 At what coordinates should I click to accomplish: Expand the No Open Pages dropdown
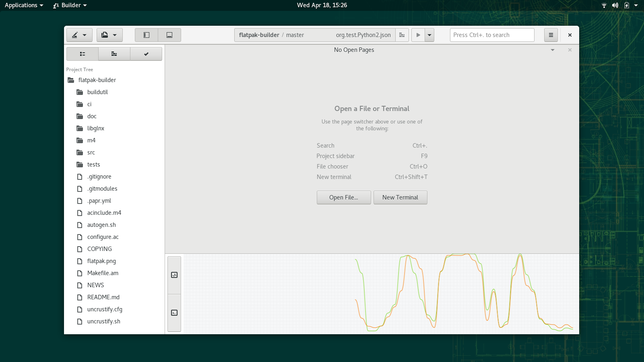553,50
